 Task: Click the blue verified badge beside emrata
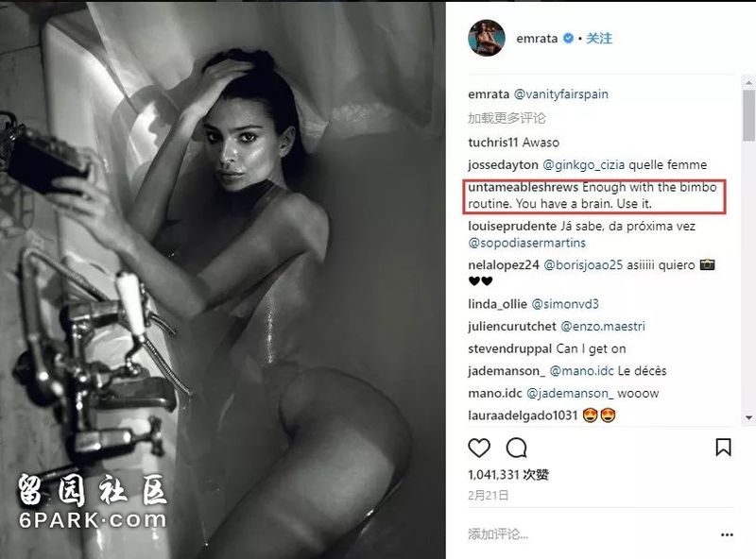coord(569,38)
